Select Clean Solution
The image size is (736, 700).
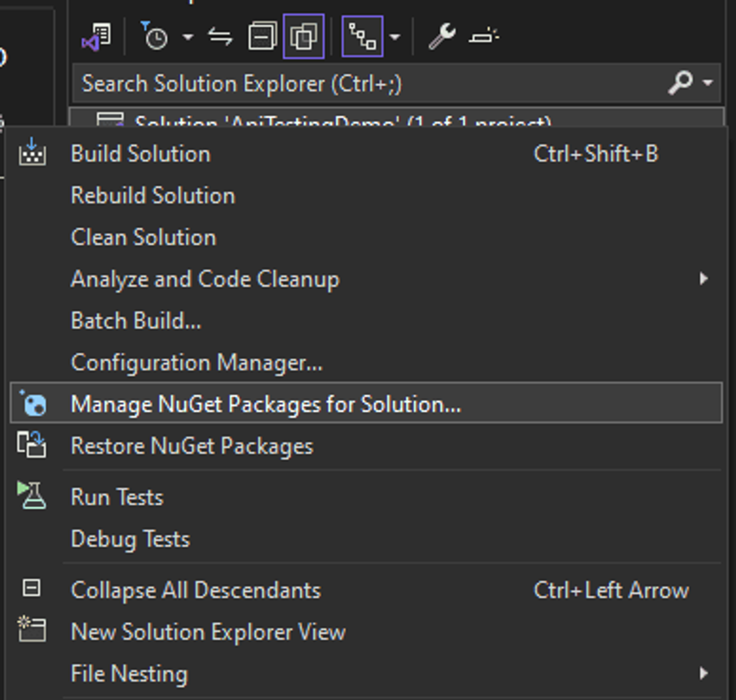(365, 237)
